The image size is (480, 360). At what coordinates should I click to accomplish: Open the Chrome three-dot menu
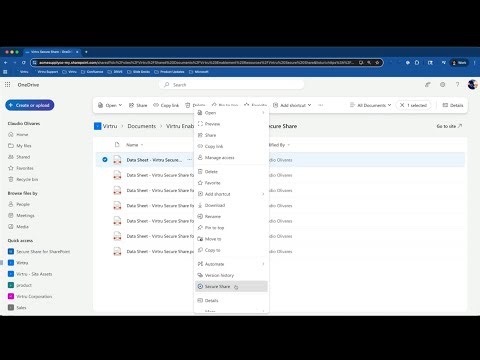tap(475, 62)
